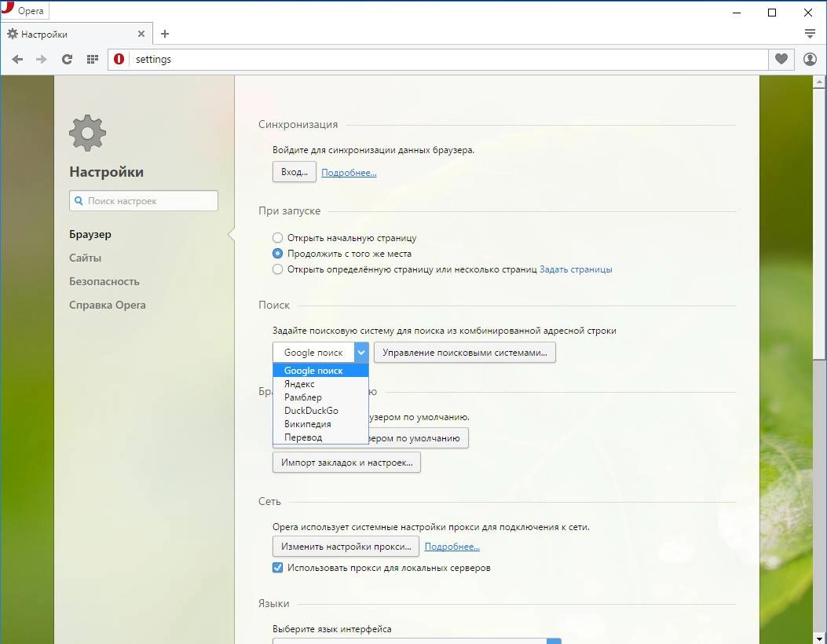Click 'Импорт закладок и настроек...' button

coord(346,463)
